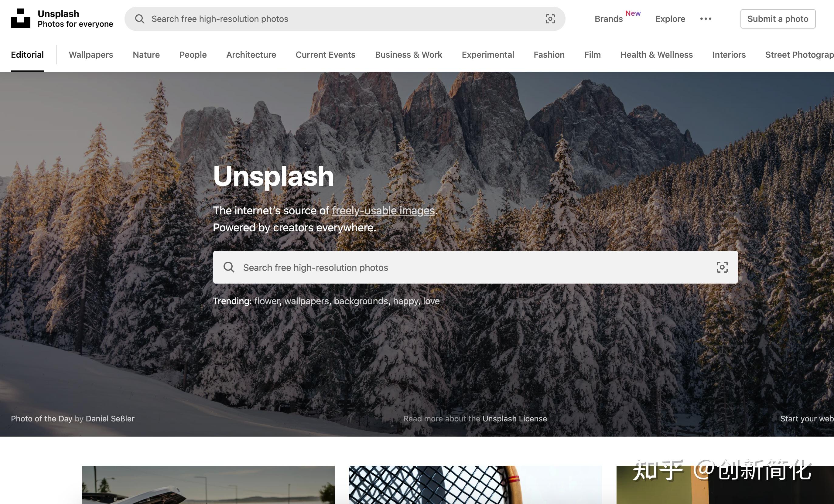The height and width of the screenshot is (504, 834).
Task: Click the Submit a photo button
Action: 778,19
